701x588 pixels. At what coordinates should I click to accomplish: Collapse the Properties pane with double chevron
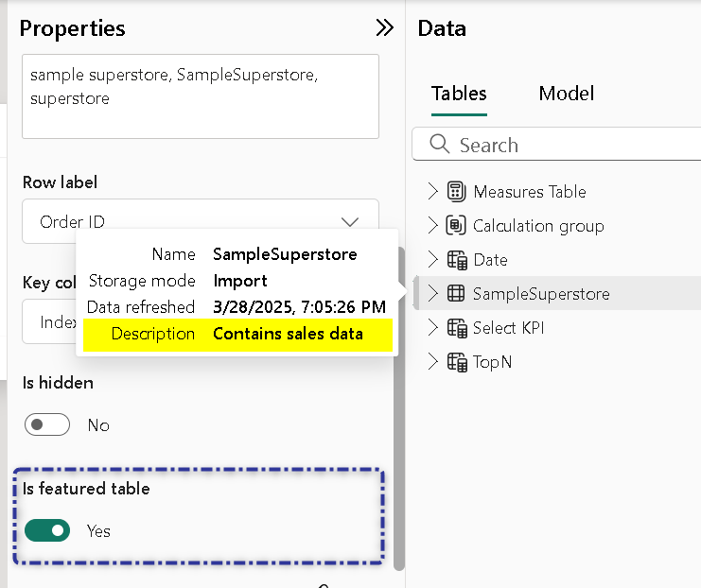tap(384, 27)
